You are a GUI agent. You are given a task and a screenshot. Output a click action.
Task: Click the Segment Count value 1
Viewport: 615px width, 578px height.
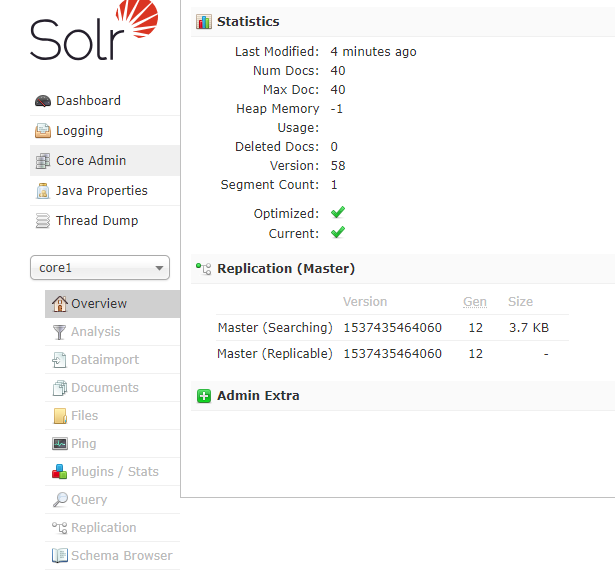(334, 185)
